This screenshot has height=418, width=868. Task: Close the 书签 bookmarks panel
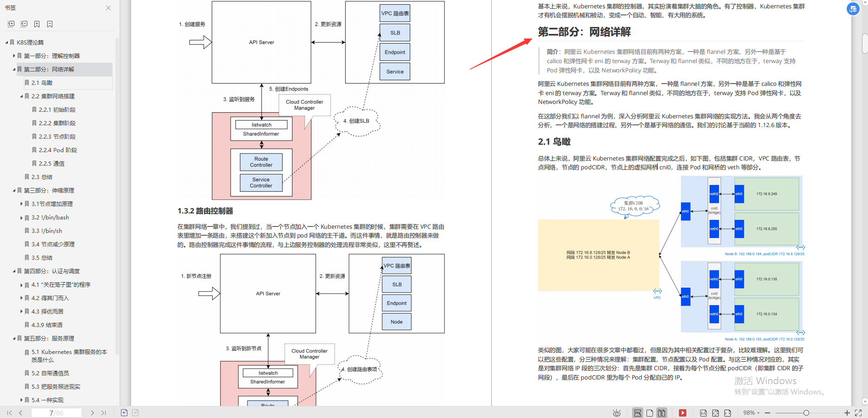pos(108,8)
